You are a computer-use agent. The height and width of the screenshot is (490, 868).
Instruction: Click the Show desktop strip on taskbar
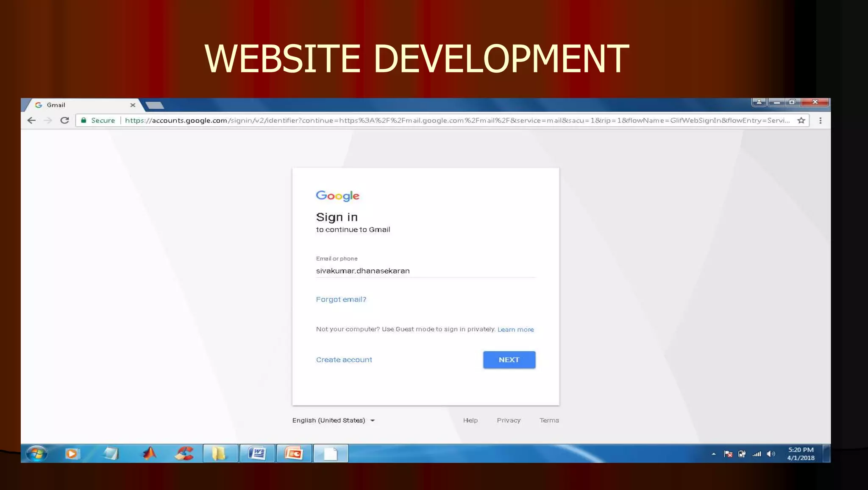tap(826, 454)
